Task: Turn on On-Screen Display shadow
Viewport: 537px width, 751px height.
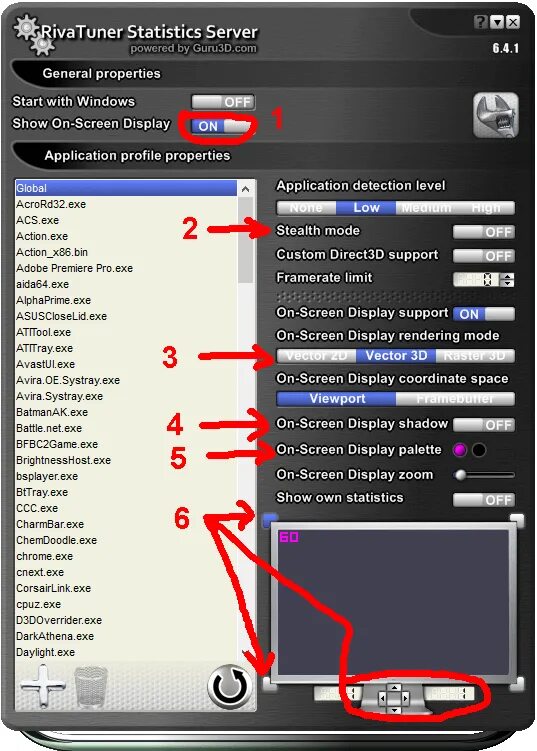Action: (484, 425)
